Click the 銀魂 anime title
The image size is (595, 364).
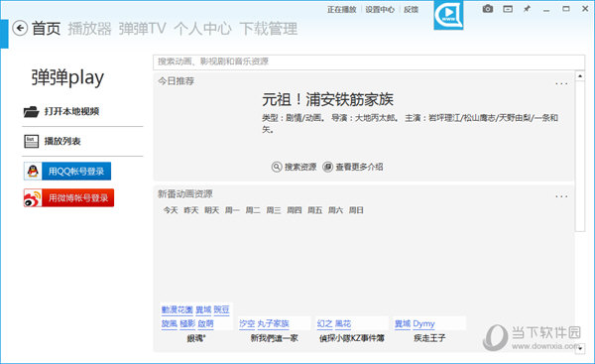point(196,338)
